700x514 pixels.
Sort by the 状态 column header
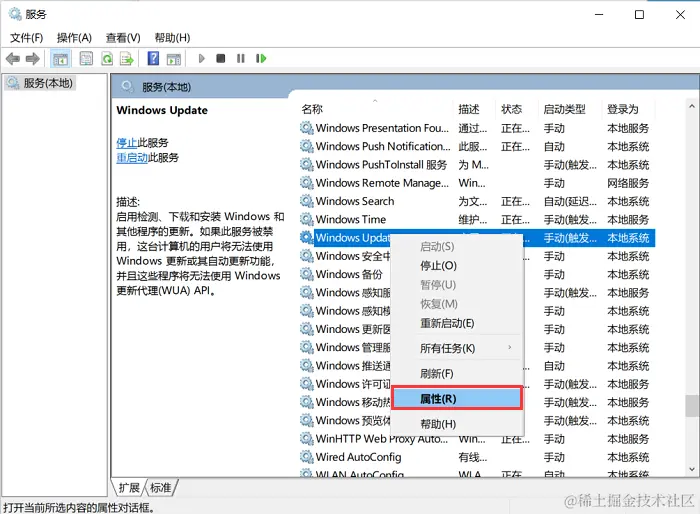click(x=517, y=109)
